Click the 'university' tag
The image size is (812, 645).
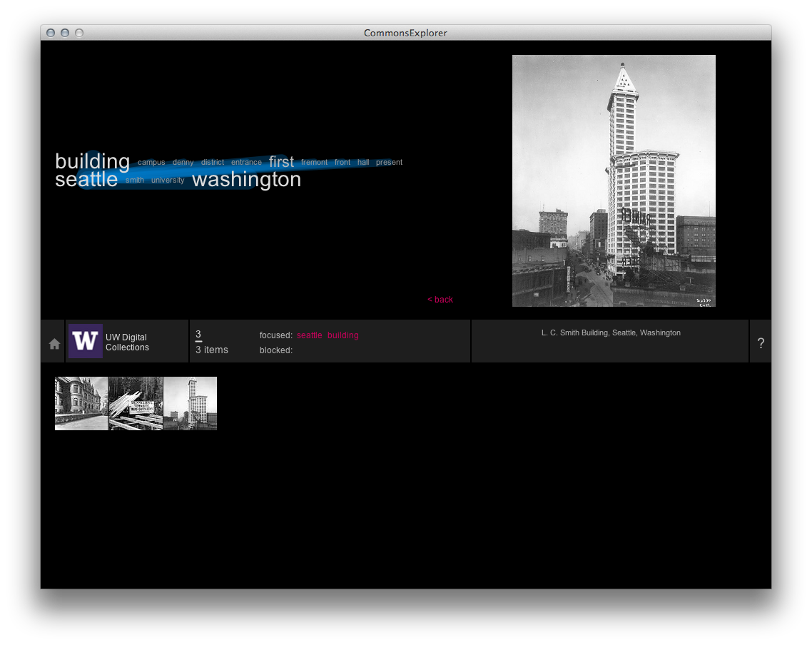point(168,180)
